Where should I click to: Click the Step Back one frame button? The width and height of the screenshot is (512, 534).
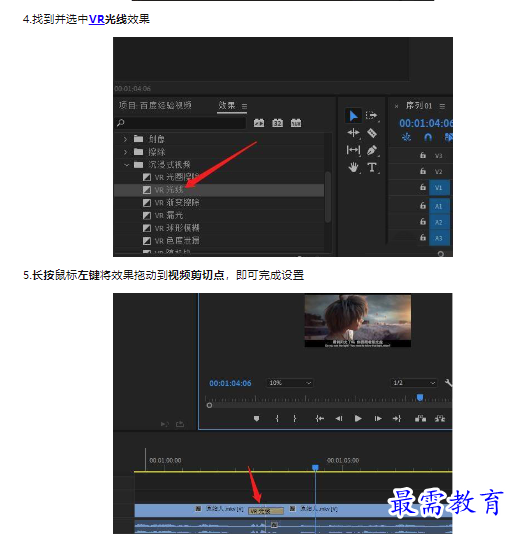pos(339,419)
